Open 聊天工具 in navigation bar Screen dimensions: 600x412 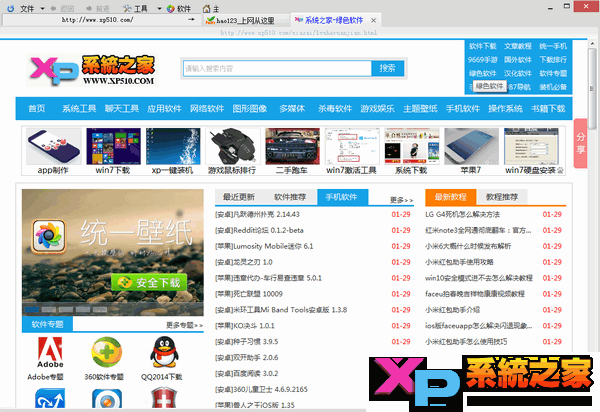(122, 109)
